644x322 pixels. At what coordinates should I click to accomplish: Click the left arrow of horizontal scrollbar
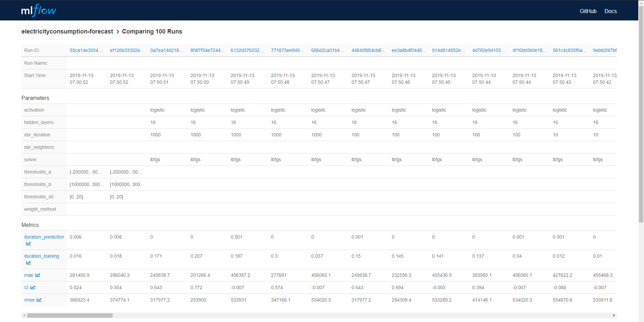point(24,315)
